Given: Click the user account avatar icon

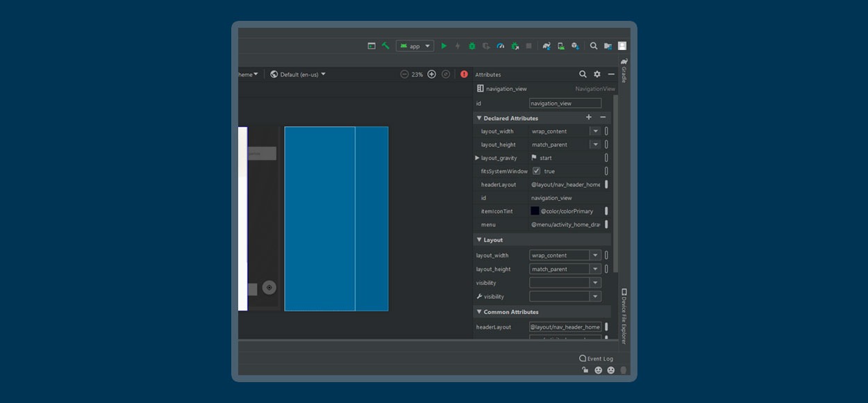Looking at the screenshot, I should coord(622,46).
